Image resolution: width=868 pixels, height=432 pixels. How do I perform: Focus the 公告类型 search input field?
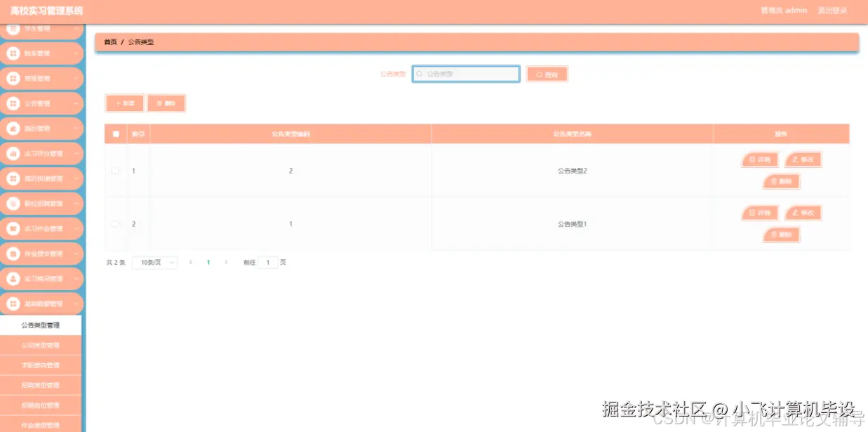point(466,74)
